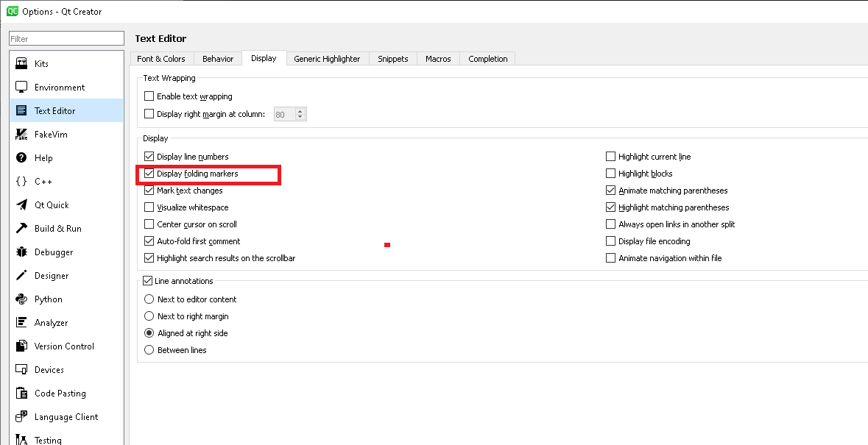Open Help category question mark icon
The height and width of the screenshot is (445, 868).
pyautogui.click(x=21, y=158)
